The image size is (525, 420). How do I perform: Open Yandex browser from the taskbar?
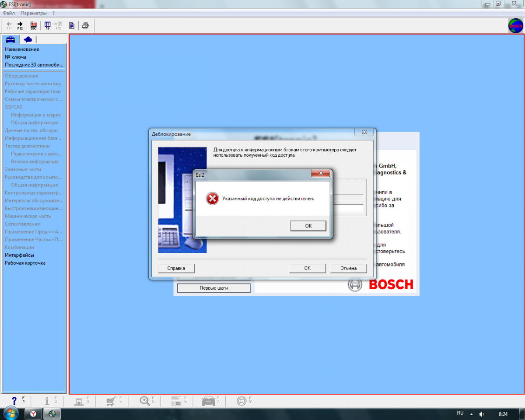pos(33,414)
